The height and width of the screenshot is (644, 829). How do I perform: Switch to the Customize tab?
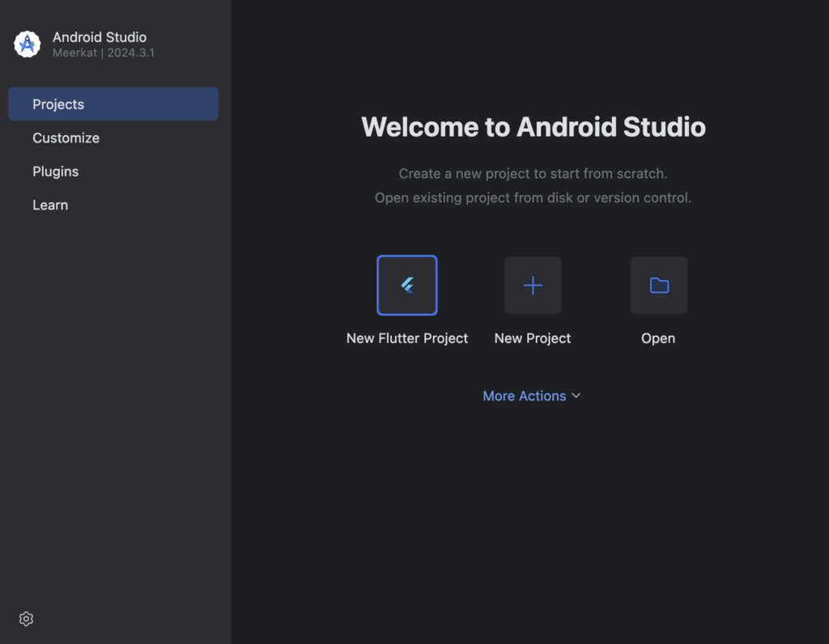[x=113, y=138]
